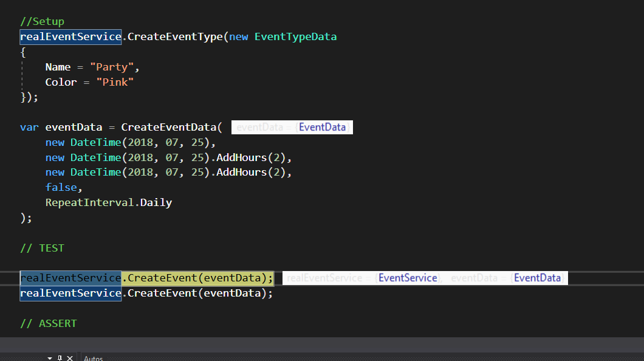Click the // TEST comment

(x=43, y=248)
